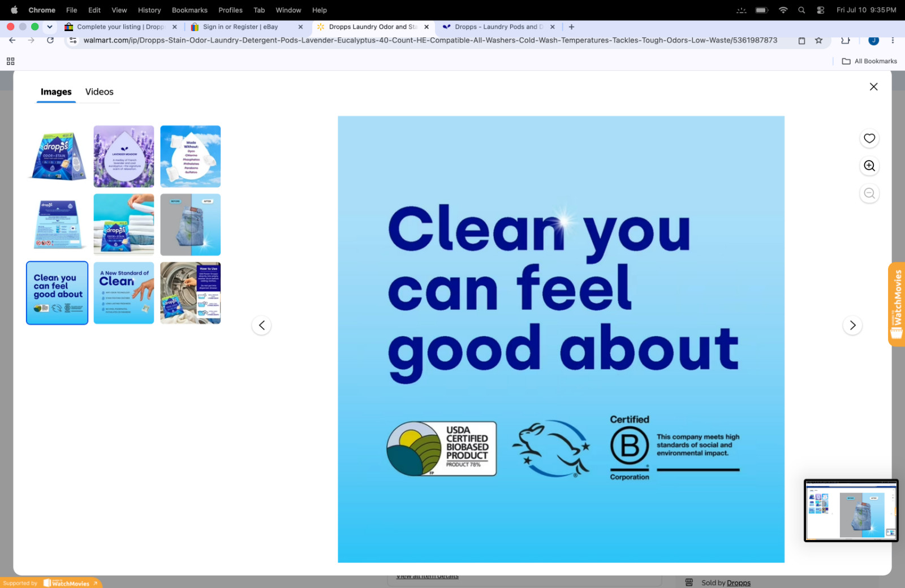Go back to the previous page in Chrome
The image size is (905, 588).
point(12,40)
